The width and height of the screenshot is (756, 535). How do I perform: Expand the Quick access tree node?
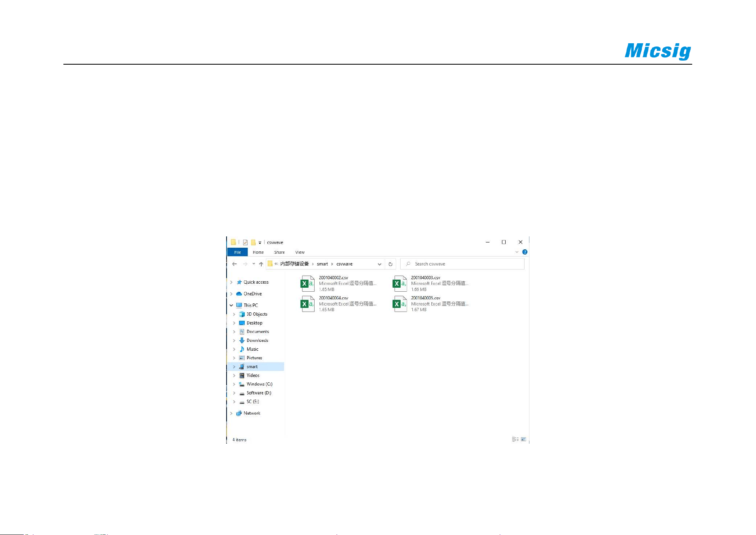[231, 282]
